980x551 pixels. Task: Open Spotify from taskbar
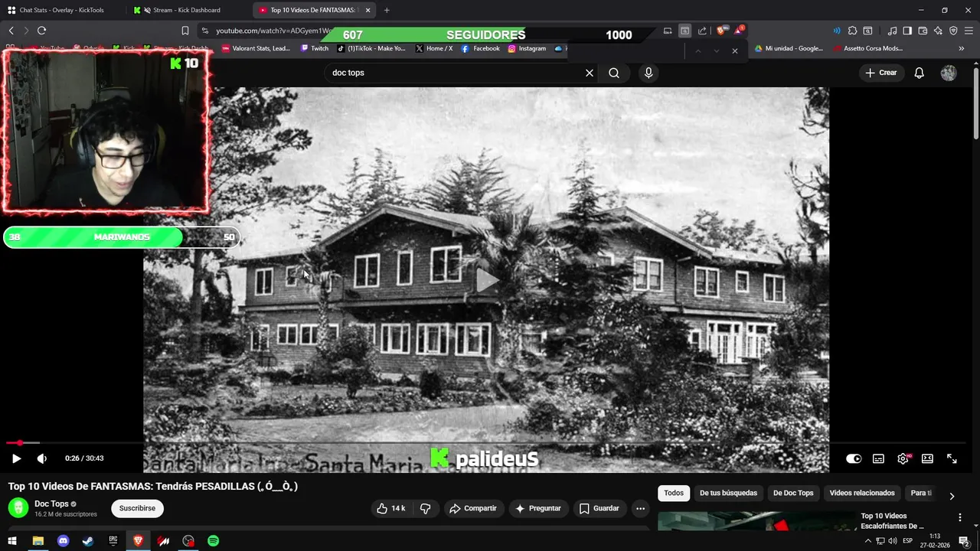pos(214,541)
